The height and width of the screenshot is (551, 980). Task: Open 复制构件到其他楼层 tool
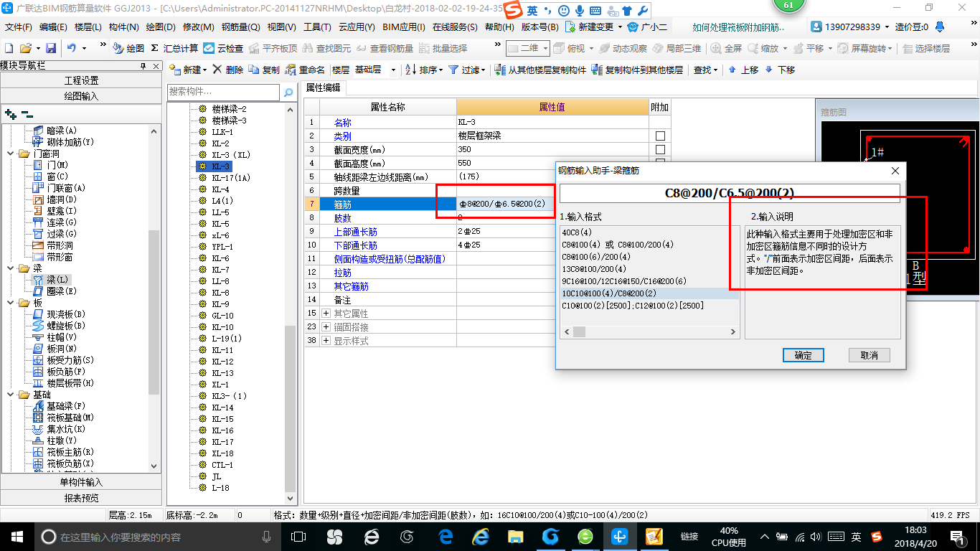click(x=637, y=70)
